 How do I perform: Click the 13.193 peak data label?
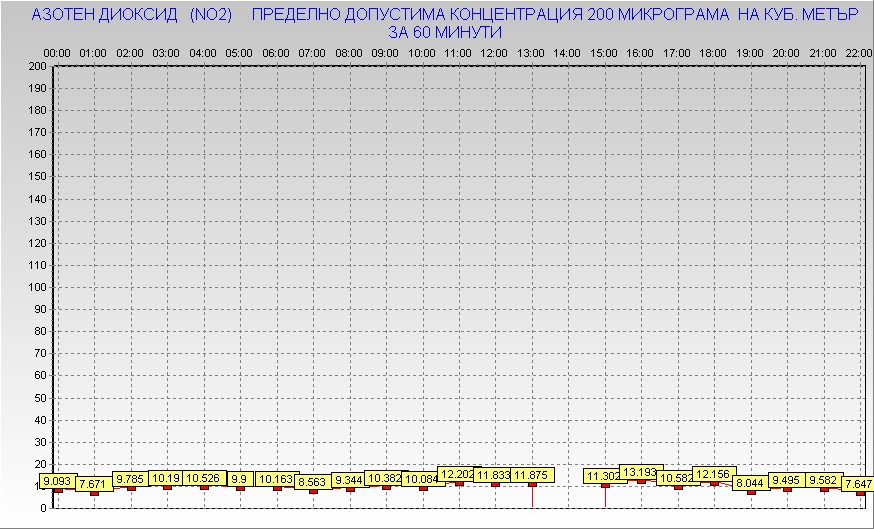click(x=640, y=472)
